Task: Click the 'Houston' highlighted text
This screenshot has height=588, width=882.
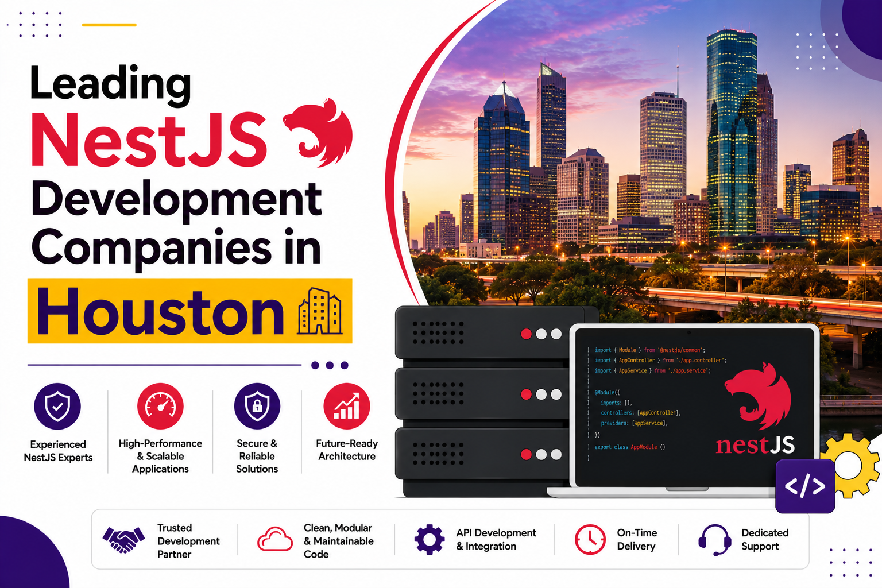Action: click(161, 311)
